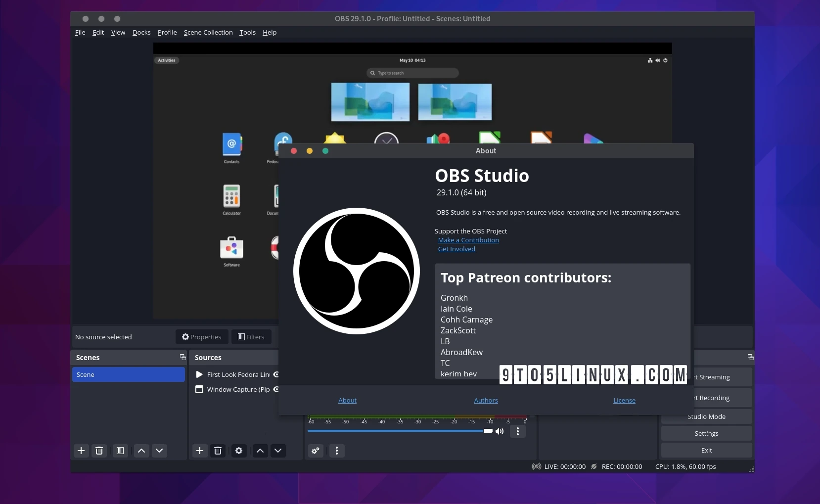Open the audio mixer three-dot menu

(x=337, y=451)
